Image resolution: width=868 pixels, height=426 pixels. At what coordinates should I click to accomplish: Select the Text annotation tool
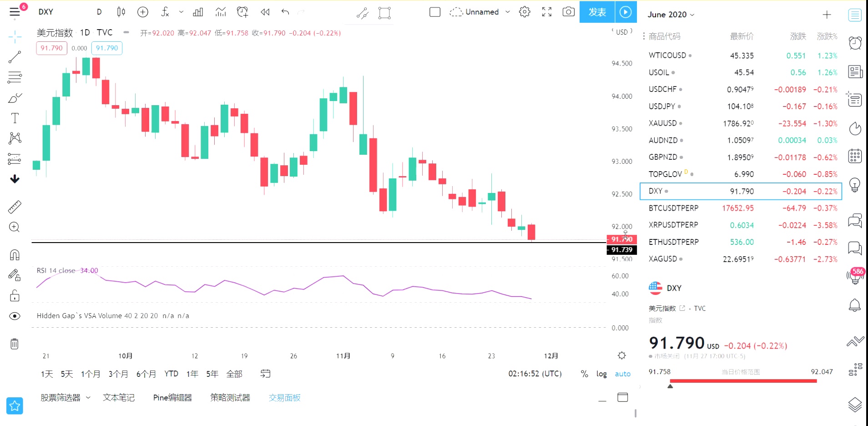15,118
